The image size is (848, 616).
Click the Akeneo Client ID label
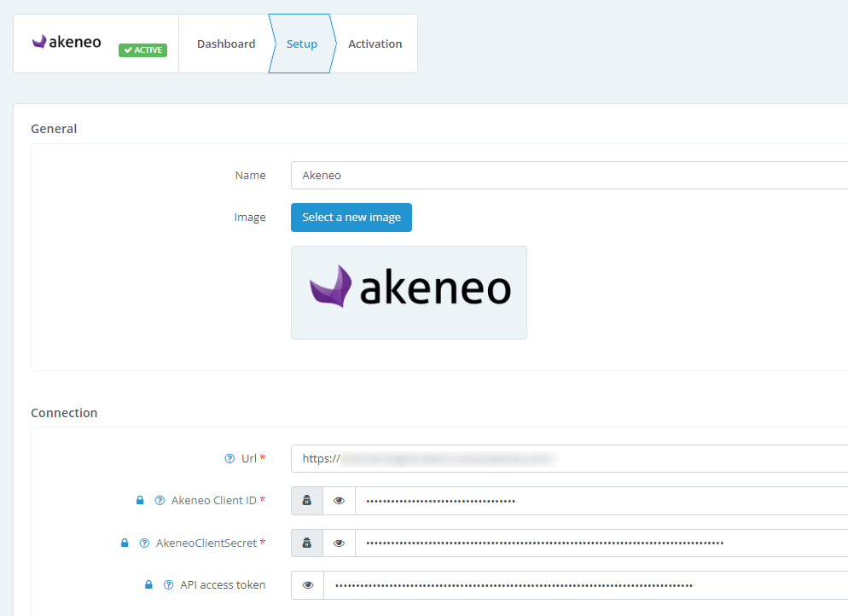click(213, 500)
